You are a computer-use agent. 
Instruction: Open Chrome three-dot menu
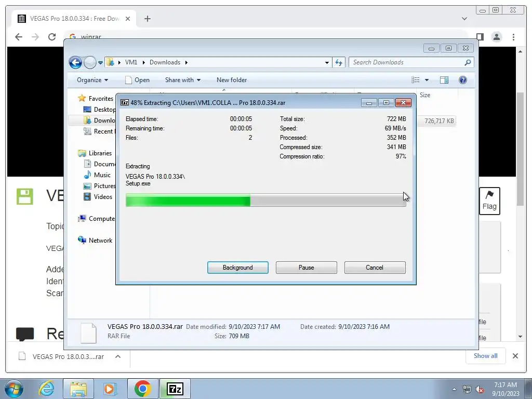513,37
